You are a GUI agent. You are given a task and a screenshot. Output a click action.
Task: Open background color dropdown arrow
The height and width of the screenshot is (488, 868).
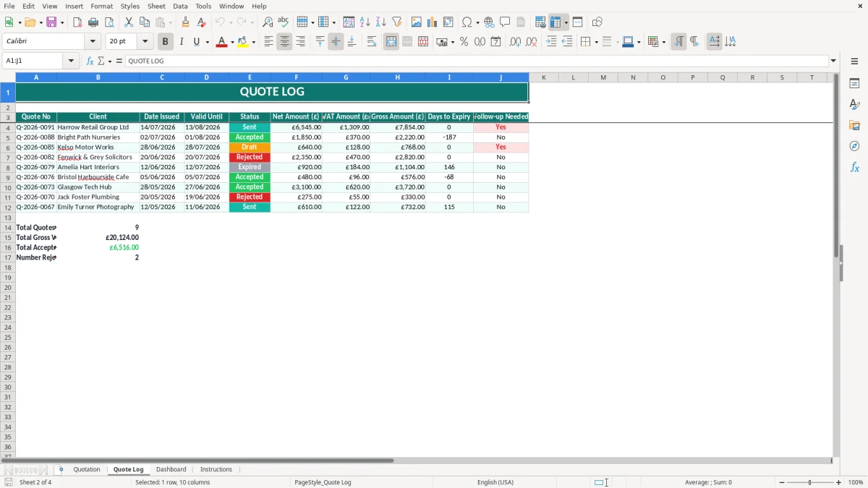click(253, 43)
